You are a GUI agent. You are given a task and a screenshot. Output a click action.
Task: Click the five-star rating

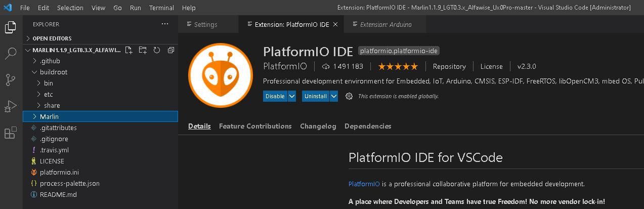398,66
